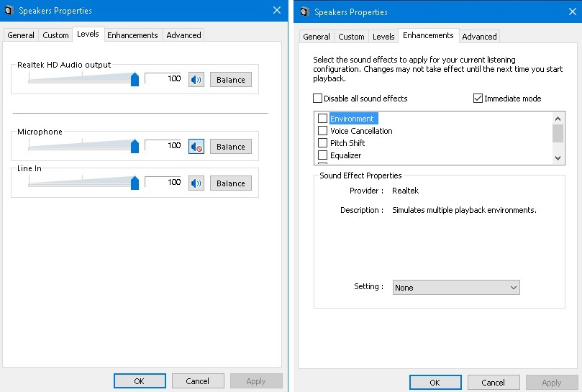The width and height of the screenshot is (582, 392).
Task: Open the Advanced tab in the Enhancements window
Action: point(479,37)
